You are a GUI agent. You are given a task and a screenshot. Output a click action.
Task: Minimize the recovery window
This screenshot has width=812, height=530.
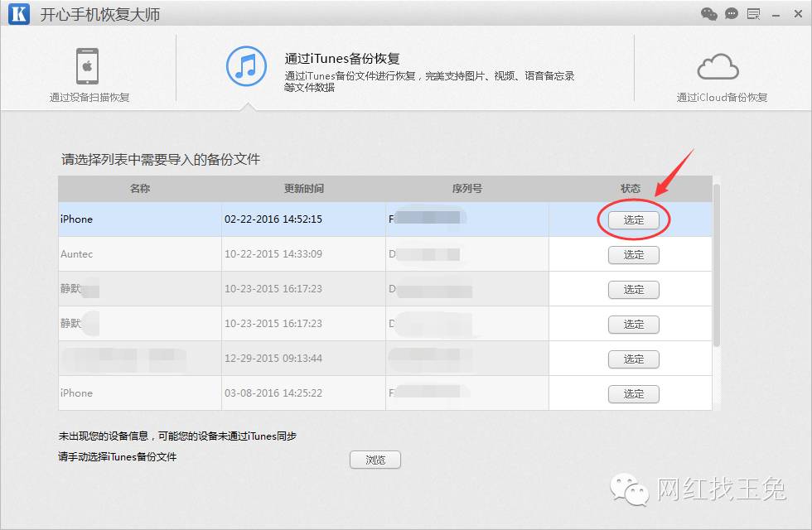776,16
